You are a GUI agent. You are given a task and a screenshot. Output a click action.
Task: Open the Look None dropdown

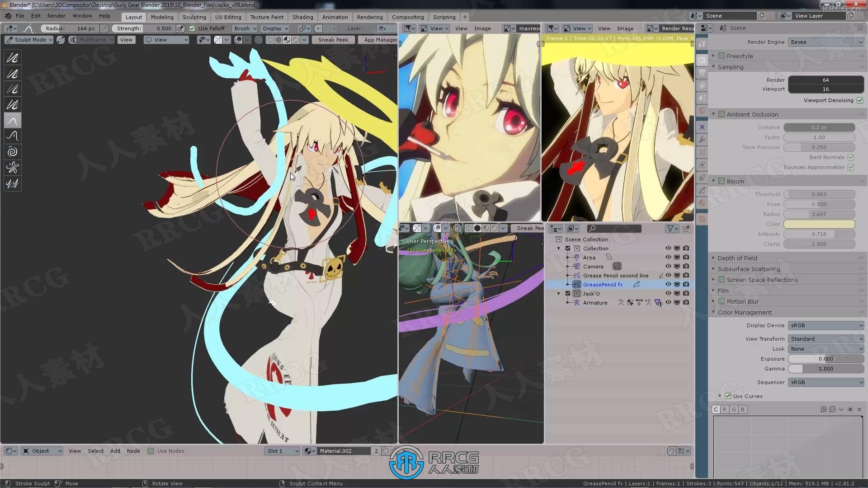826,349
